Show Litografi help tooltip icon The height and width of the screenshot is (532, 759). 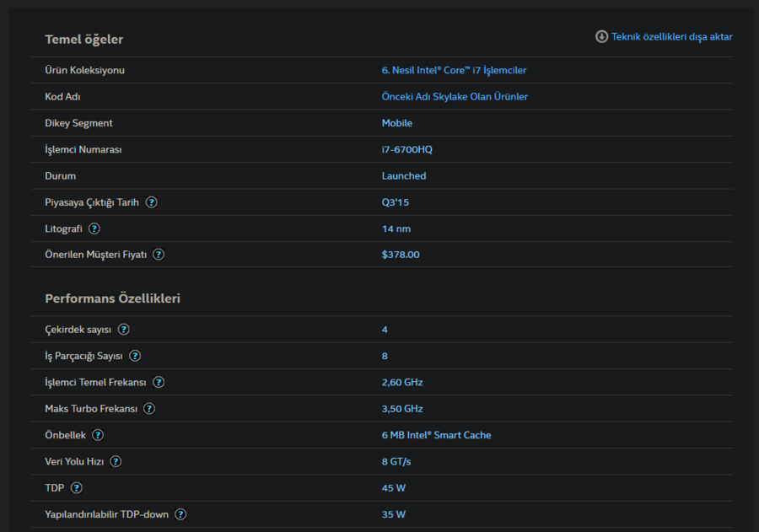pyautogui.click(x=94, y=228)
